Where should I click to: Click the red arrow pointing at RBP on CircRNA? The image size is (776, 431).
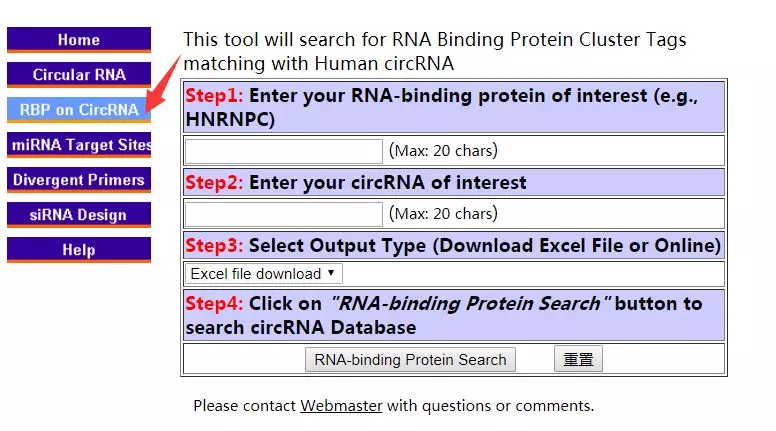click(164, 83)
